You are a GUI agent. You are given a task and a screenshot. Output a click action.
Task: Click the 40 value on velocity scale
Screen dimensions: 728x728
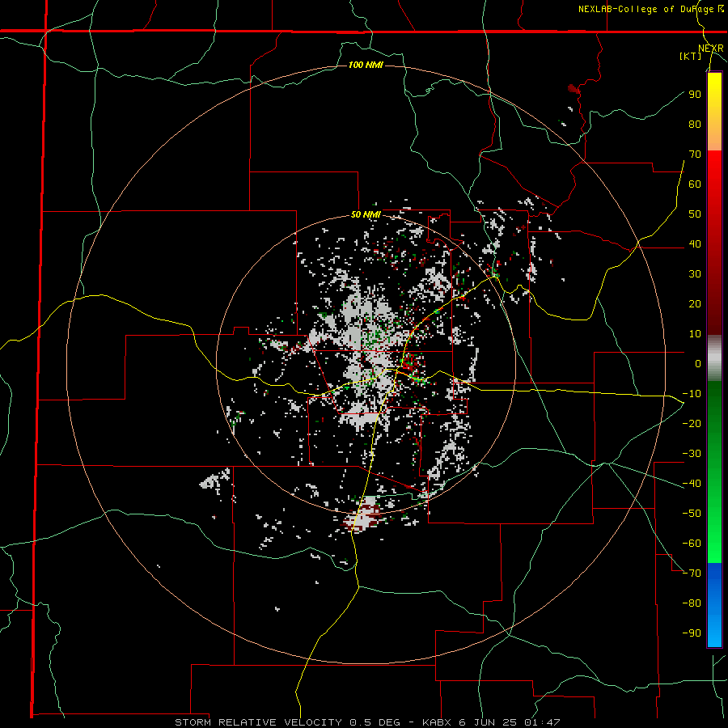695,243
